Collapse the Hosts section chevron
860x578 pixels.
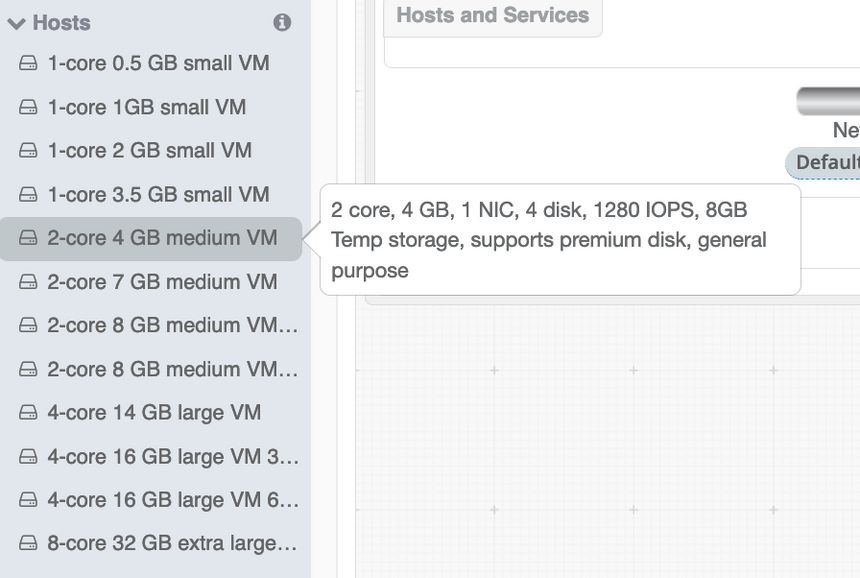[x=16, y=23]
